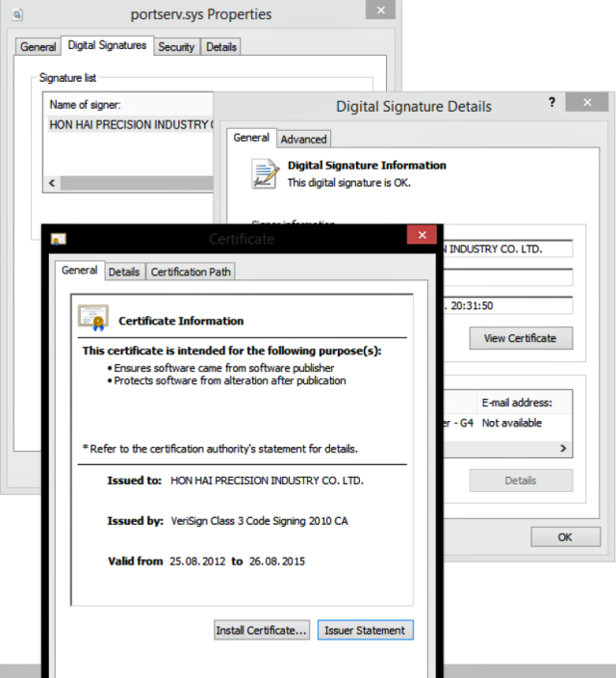Click the greyed Details button for countersignatures
This screenshot has width=616, height=678.
click(521, 481)
